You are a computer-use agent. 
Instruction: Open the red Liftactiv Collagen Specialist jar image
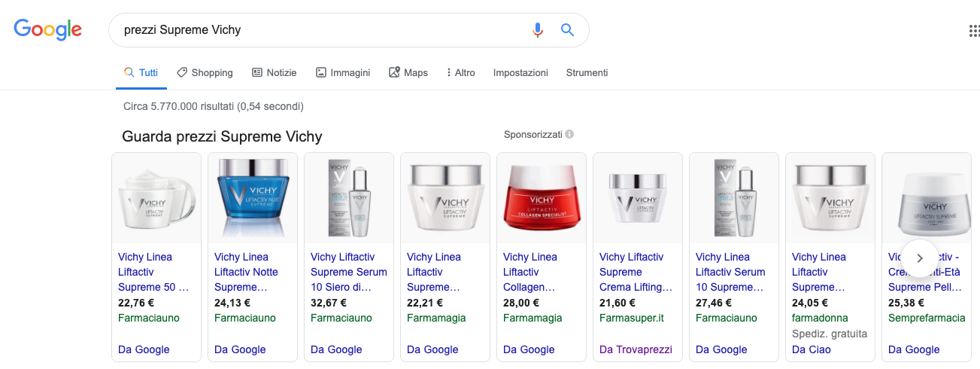tap(542, 198)
